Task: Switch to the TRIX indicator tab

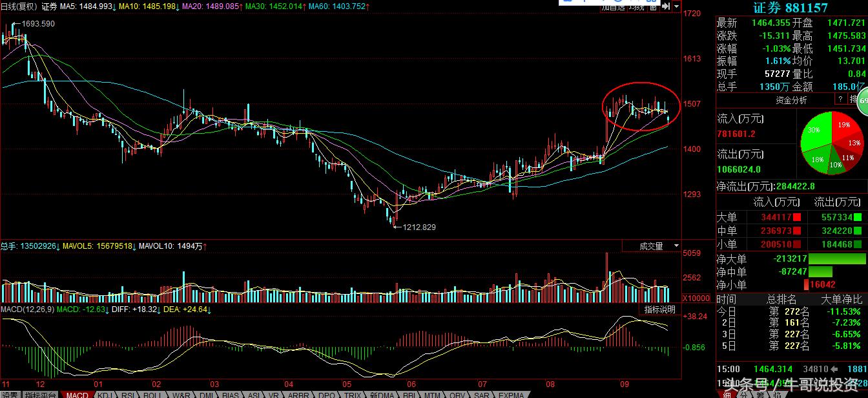Action: tap(353, 395)
